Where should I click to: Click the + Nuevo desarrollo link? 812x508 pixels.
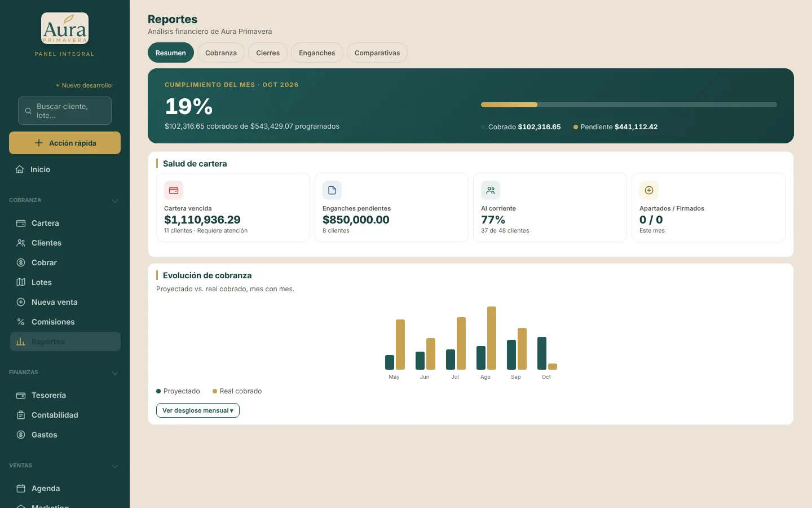84,85
